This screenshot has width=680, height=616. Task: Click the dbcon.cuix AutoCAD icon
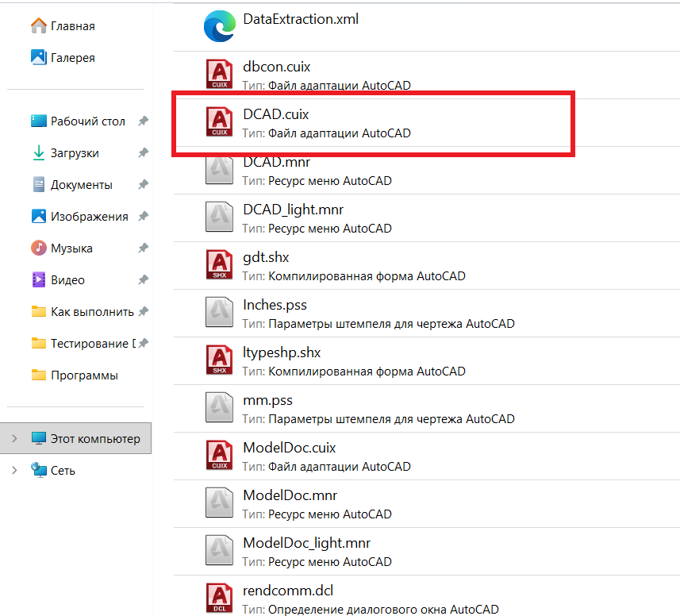coord(218,74)
